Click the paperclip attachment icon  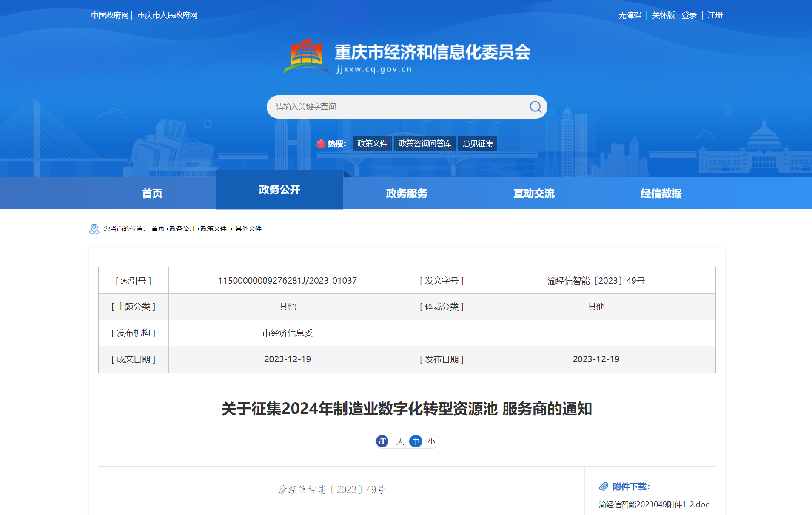604,487
